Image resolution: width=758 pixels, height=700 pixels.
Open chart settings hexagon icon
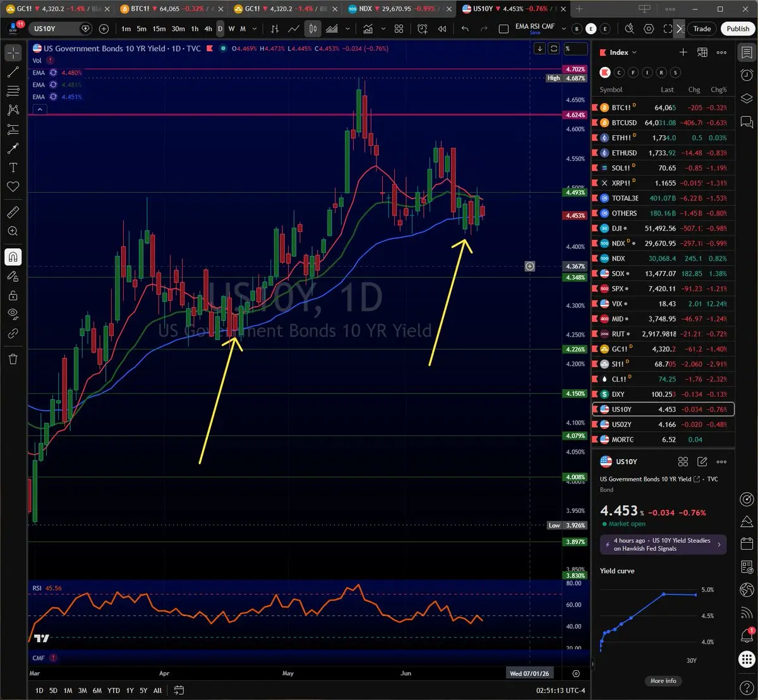[649, 29]
